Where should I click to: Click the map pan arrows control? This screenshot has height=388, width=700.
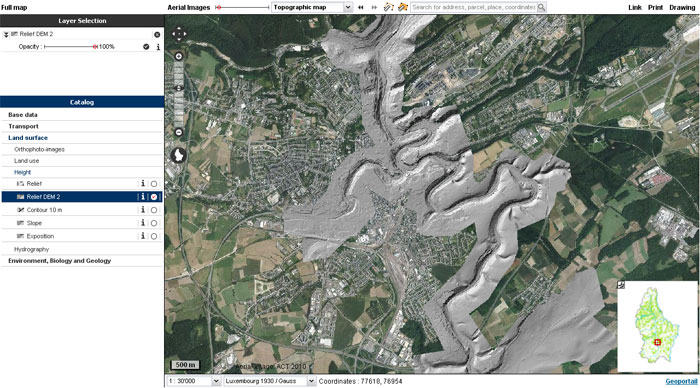179,34
